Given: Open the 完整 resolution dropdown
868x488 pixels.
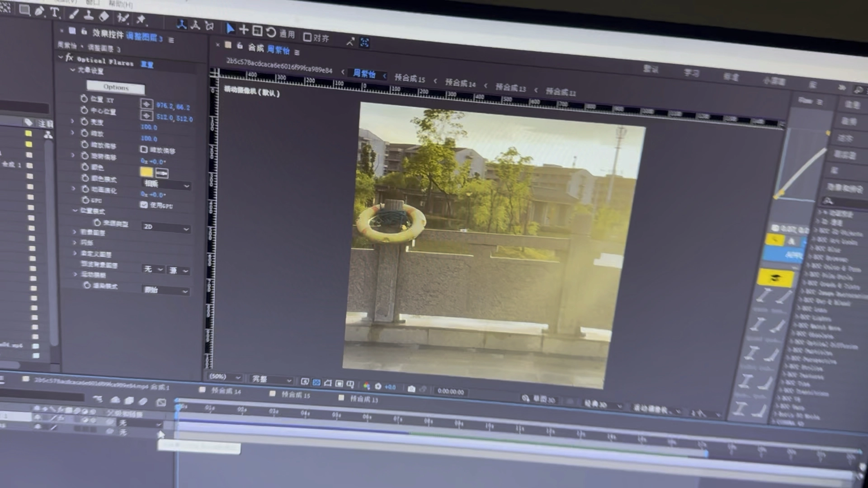Looking at the screenshot, I should point(271,380).
